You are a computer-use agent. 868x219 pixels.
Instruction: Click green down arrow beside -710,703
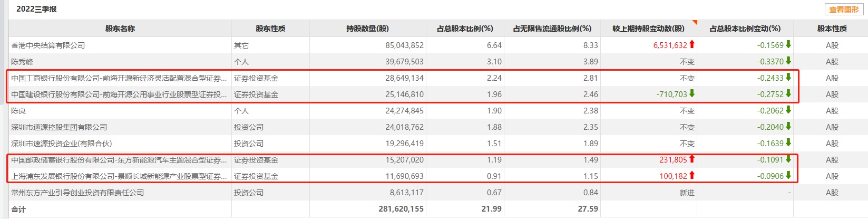tap(692, 94)
